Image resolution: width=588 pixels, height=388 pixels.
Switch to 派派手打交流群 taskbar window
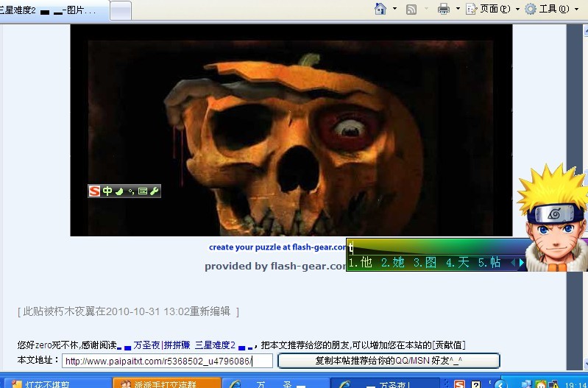(x=166, y=383)
